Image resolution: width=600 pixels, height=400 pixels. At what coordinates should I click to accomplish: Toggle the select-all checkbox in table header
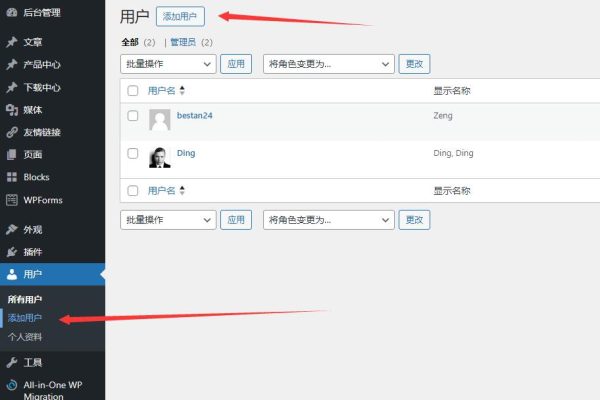click(x=133, y=91)
